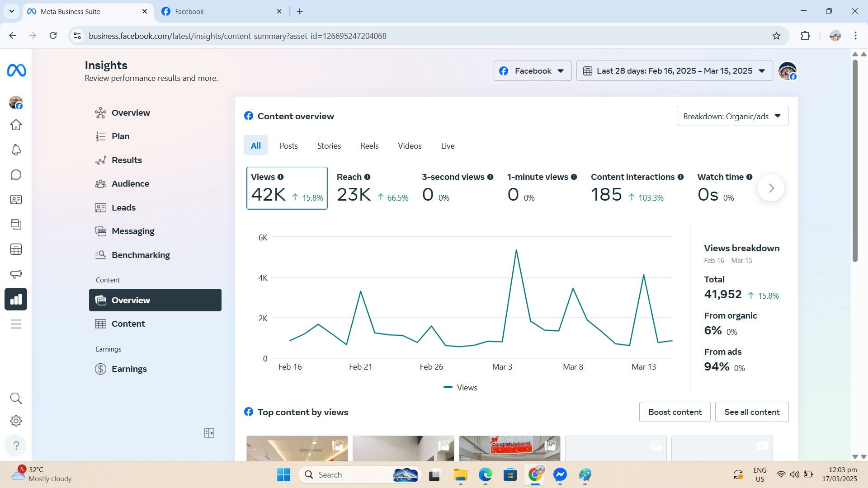
Task: Select the Content interactions metric card
Action: [x=637, y=188]
